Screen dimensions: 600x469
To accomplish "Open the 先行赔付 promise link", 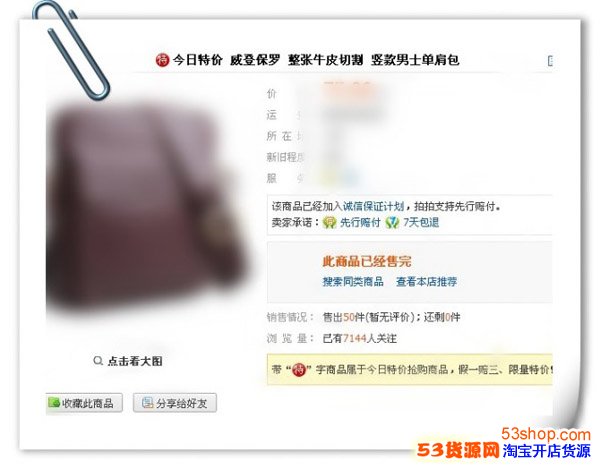I will (360, 223).
